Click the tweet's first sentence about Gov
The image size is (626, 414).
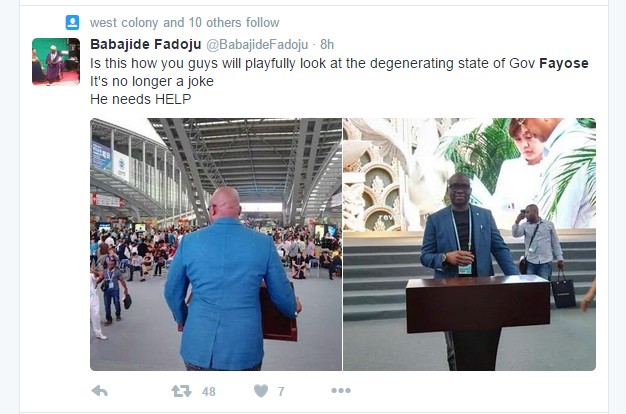point(339,63)
